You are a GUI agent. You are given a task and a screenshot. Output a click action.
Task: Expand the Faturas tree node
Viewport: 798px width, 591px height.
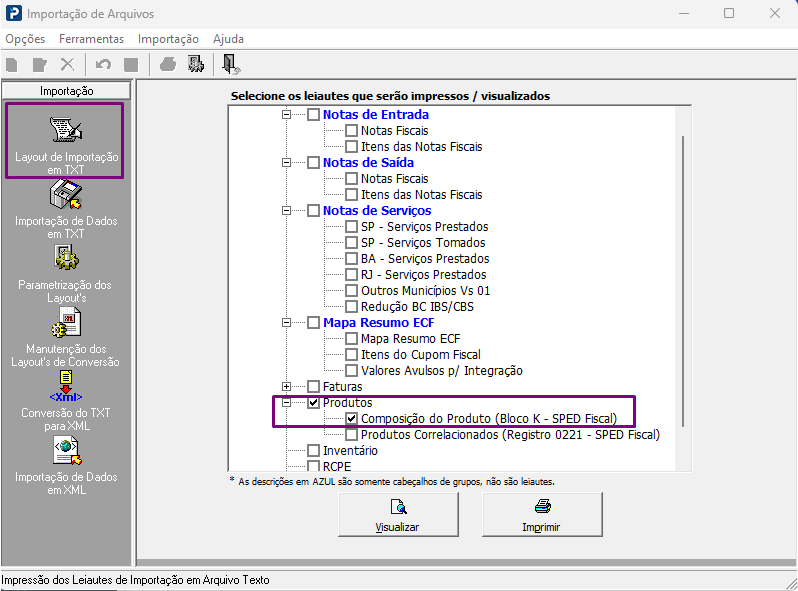click(287, 386)
